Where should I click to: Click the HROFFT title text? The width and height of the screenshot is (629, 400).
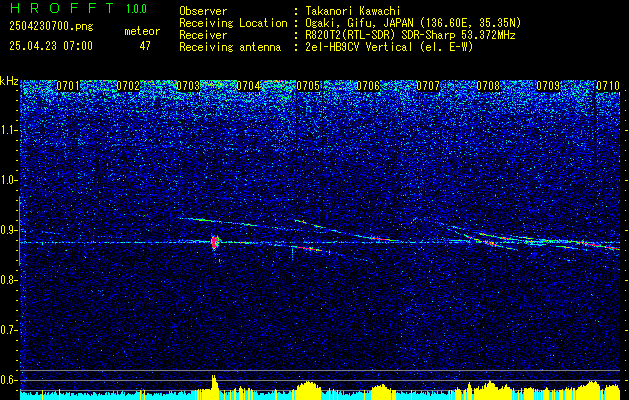click(x=62, y=8)
